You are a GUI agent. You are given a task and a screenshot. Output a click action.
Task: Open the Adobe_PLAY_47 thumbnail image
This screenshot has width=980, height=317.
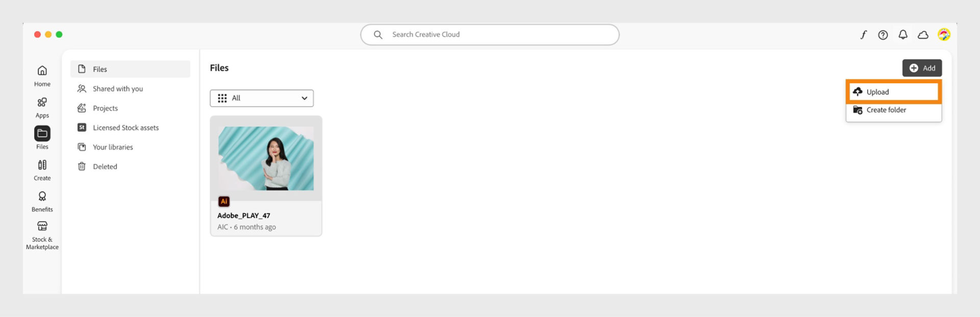click(266, 158)
